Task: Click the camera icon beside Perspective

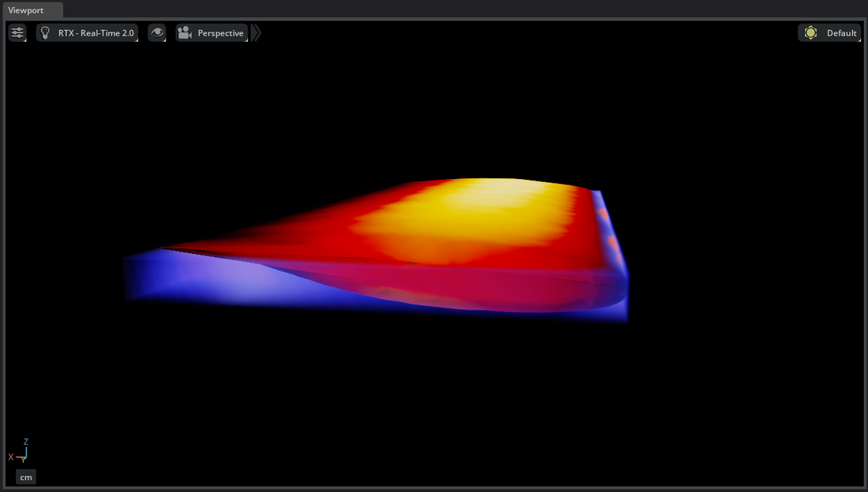Action: (184, 32)
